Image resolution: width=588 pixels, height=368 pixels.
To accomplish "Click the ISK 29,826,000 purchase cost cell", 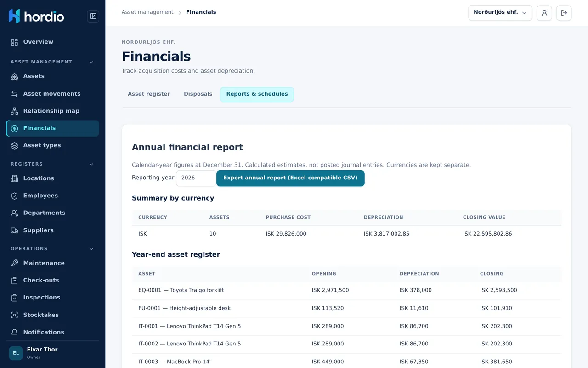I will pyautogui.click(x=286, y=234).
